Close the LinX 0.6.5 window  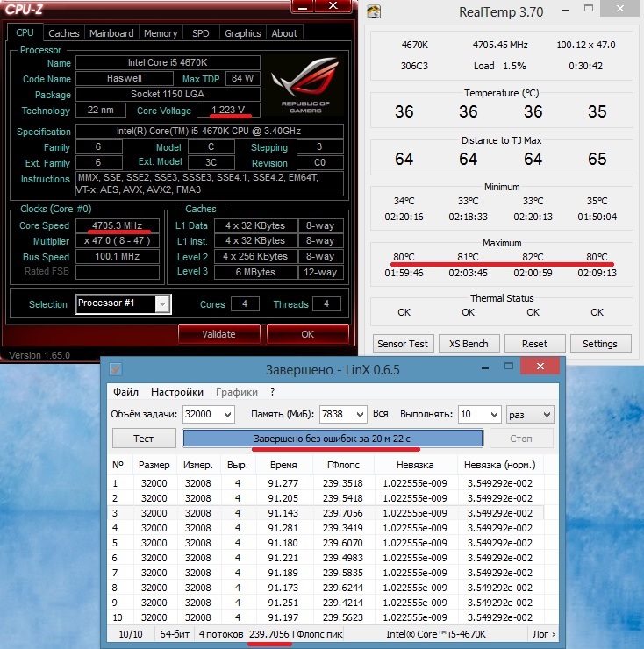[540, 366]
